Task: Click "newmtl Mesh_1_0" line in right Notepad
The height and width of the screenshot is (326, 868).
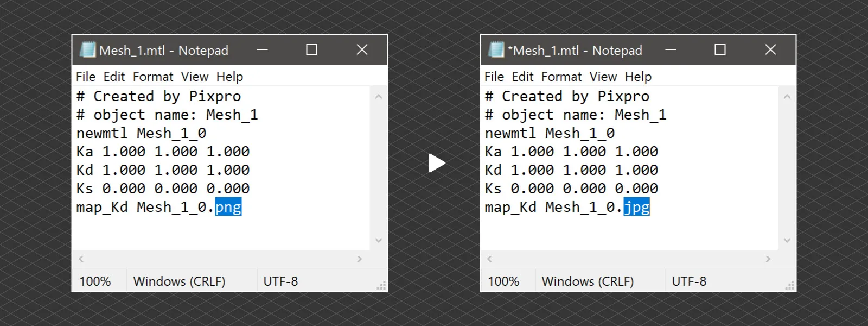Action: (x=550, y=133)
